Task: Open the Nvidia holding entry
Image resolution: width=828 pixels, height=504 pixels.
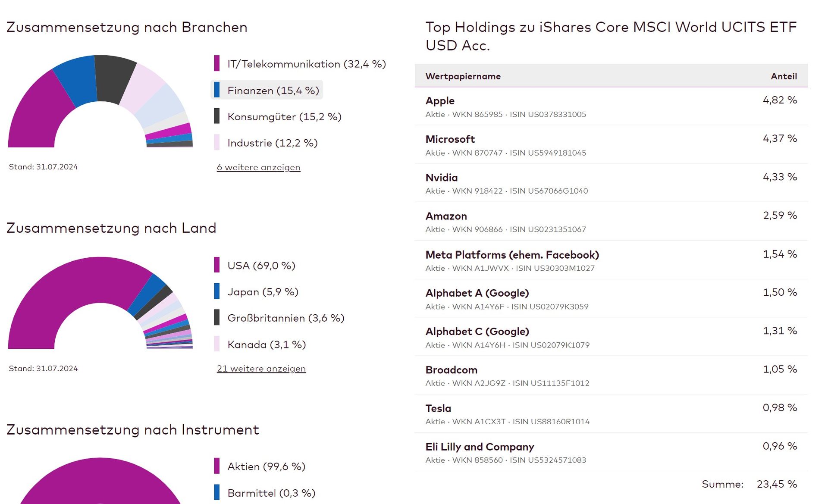Action: pos(441,178)
